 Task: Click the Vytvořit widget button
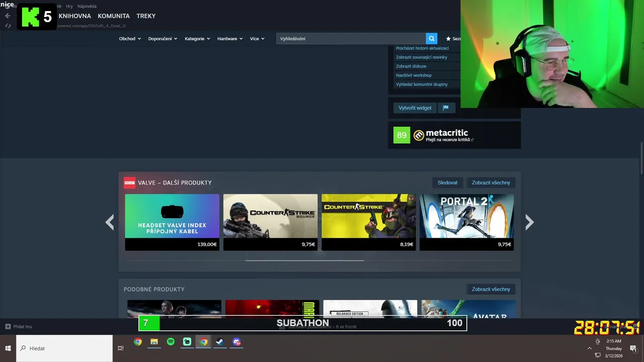tap(415, 108)
